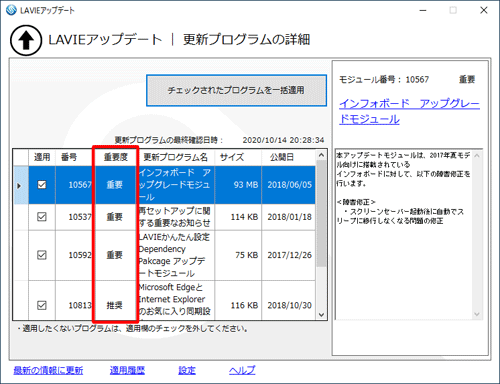Click the 再セットアップに関する重要なお知らせ program name
The height and width of the screenshot is (384, 500).
click(176, 217)
